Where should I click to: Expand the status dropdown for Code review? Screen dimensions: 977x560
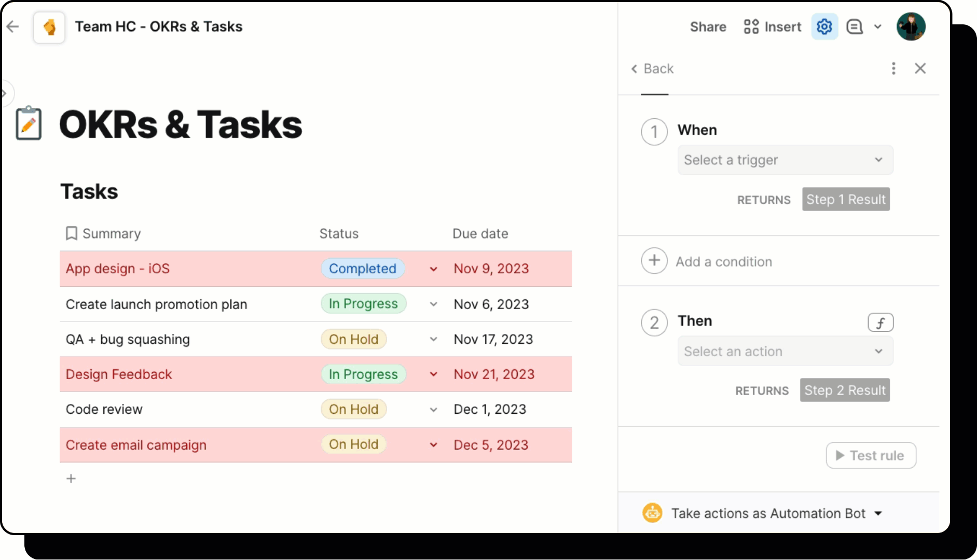tap(433, 409)
